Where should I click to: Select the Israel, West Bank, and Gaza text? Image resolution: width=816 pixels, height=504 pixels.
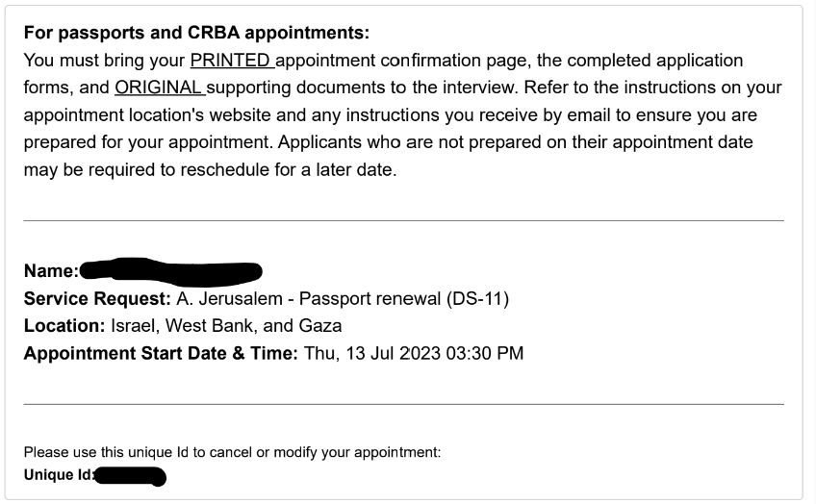(226, 326)
